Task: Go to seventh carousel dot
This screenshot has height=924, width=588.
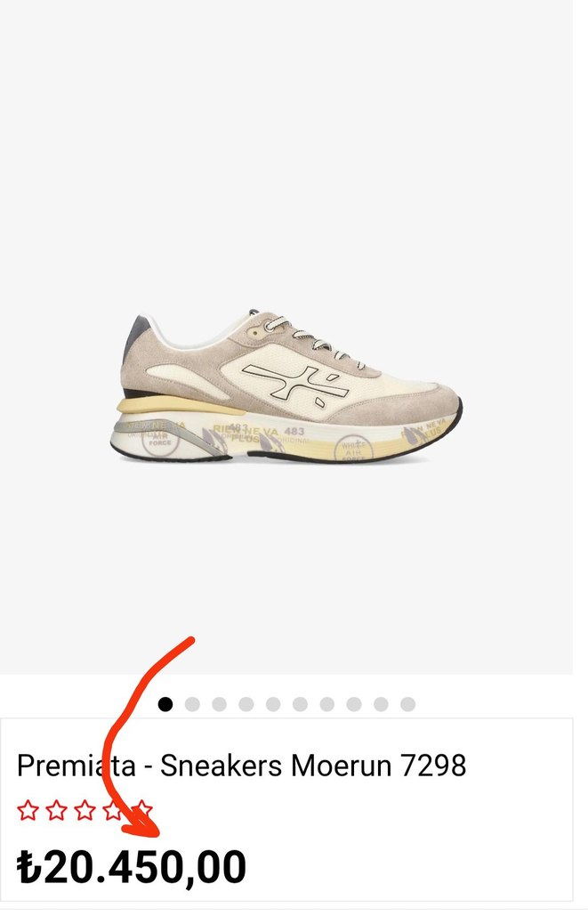Action: [x=327, y=703]
